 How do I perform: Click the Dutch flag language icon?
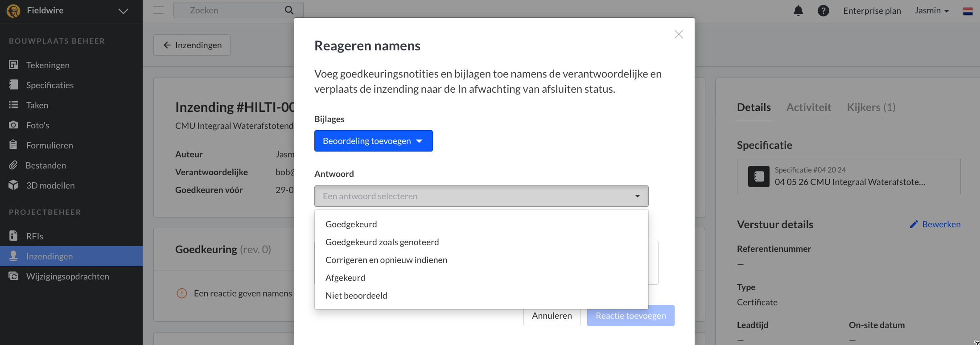(968, 11)
